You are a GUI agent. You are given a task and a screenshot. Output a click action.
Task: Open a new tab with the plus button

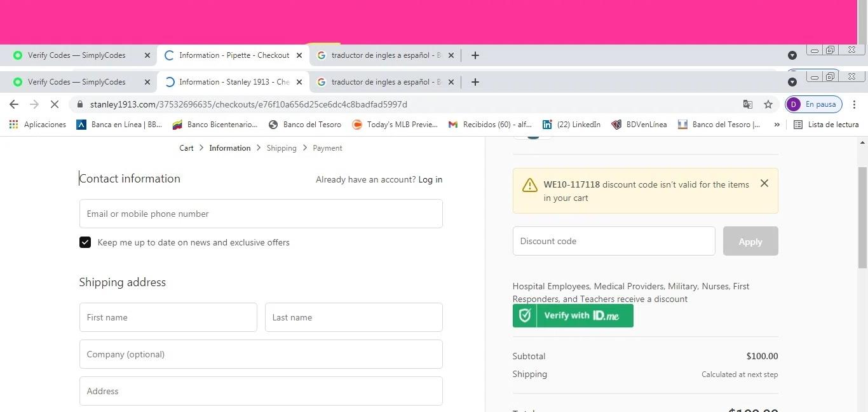[475, 82]
